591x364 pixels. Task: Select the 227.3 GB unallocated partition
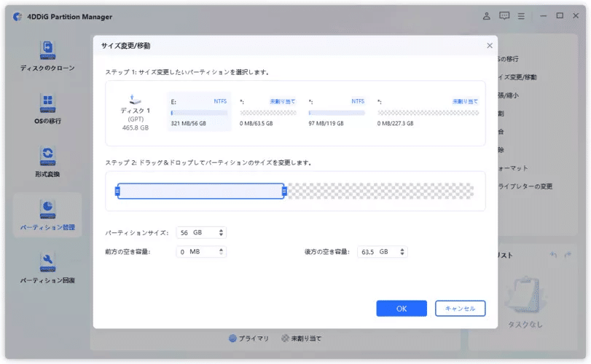428,112
